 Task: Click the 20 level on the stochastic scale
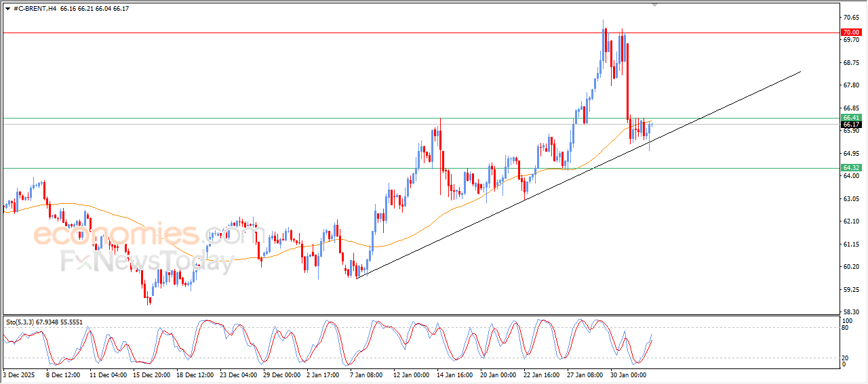click(x=846, y=357)
